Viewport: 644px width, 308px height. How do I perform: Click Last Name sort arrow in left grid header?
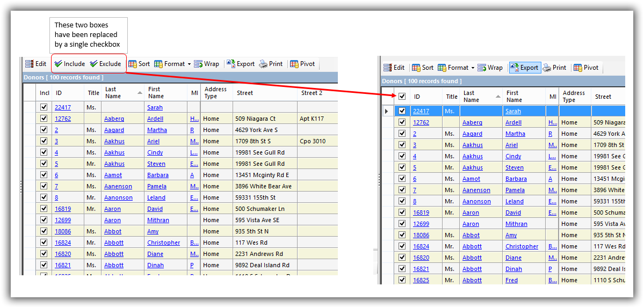tap(140, 93)
